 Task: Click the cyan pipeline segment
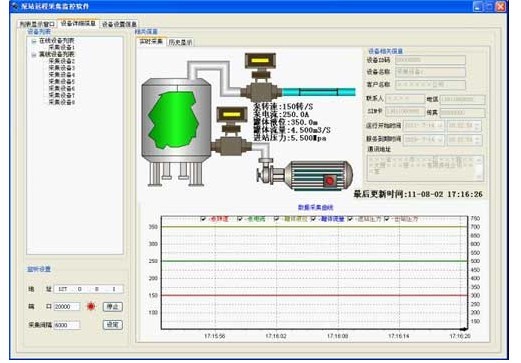coord(319,92)
